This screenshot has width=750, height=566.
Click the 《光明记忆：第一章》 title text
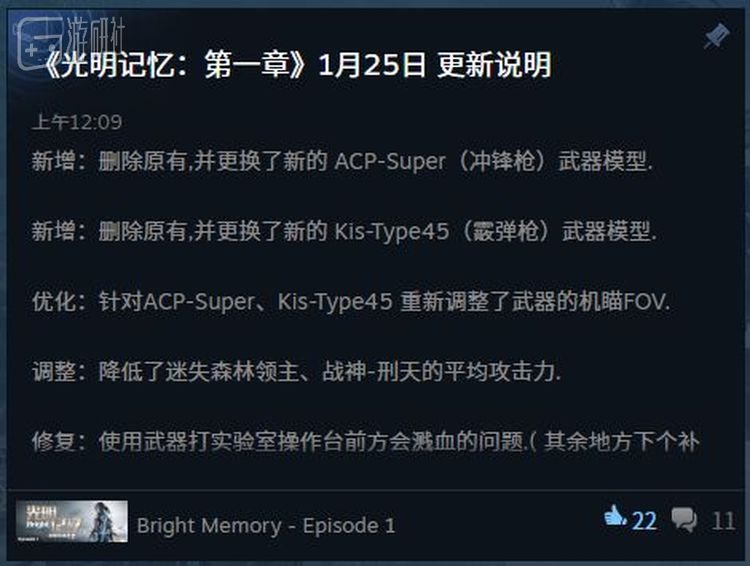pos(175,65)
